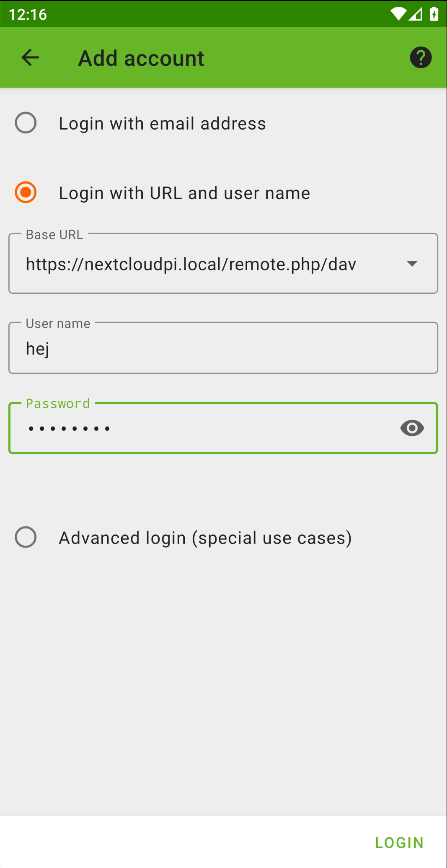
Task: Select Login with email address radio
Action: [26, 123]
